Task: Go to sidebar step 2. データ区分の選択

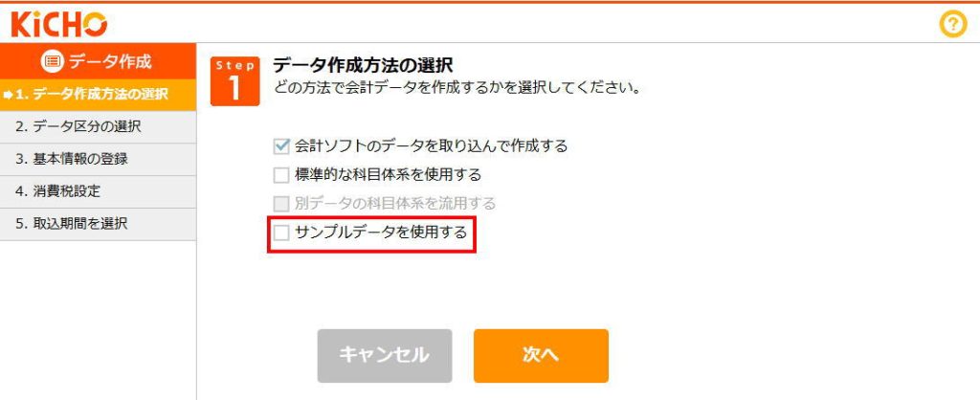Action: (99, 127)
